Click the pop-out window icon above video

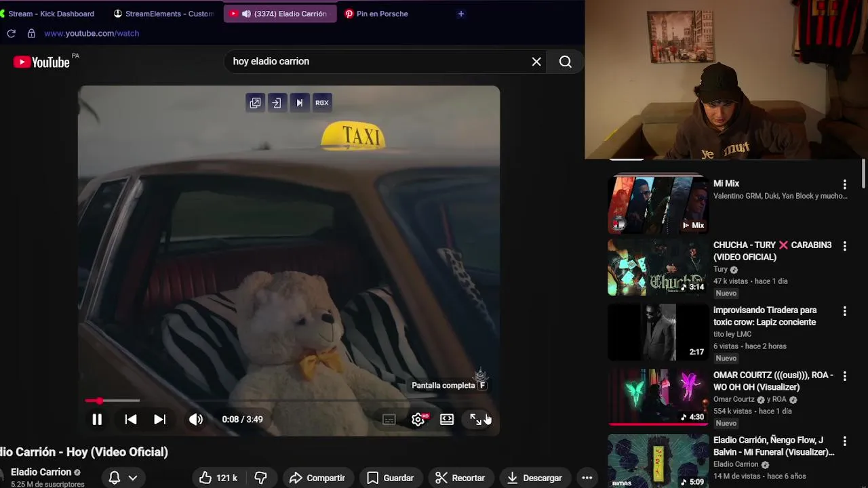point(255,103)
